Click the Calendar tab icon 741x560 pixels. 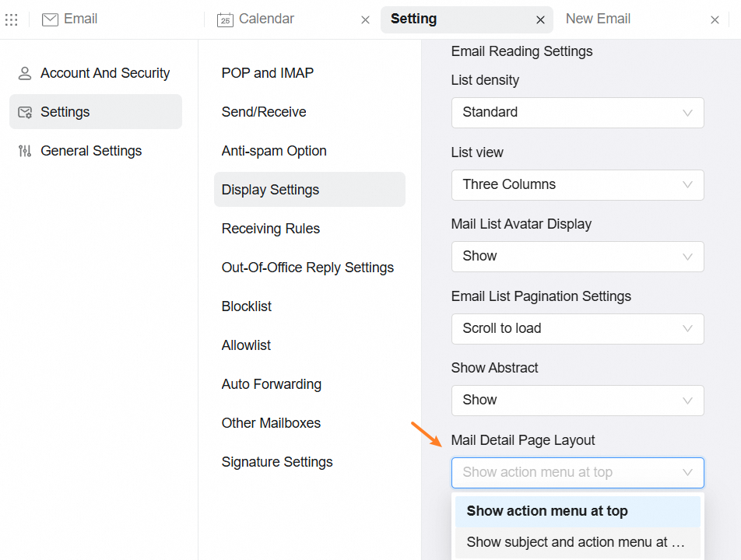click(225, 19)
